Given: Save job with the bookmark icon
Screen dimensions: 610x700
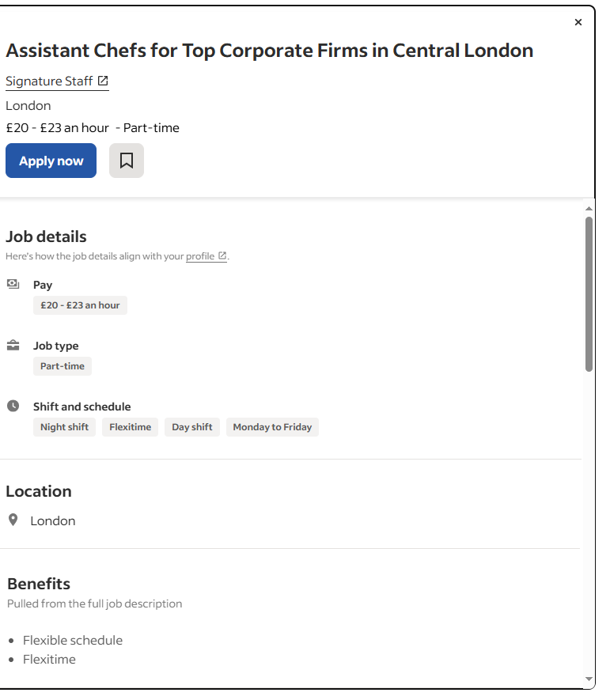Looking at the screenshot, I should (x=127, y=161).
